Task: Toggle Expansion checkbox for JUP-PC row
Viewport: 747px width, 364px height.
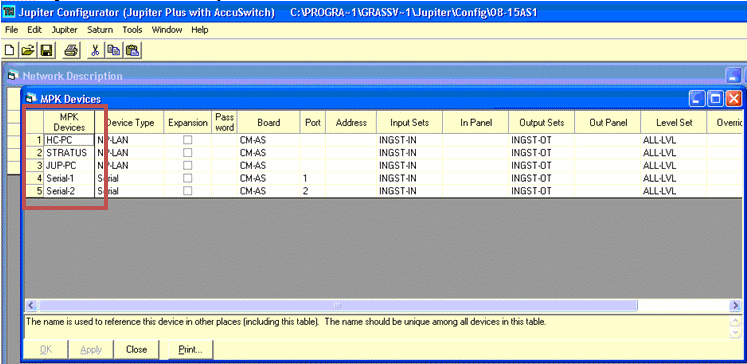Action: click(x=188, y=166)
